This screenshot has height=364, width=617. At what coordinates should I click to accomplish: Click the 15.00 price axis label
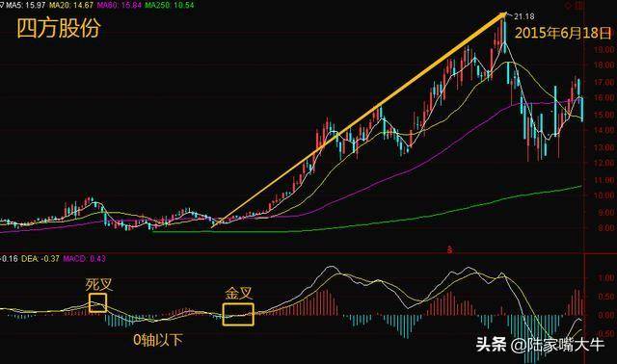(604, 115)
